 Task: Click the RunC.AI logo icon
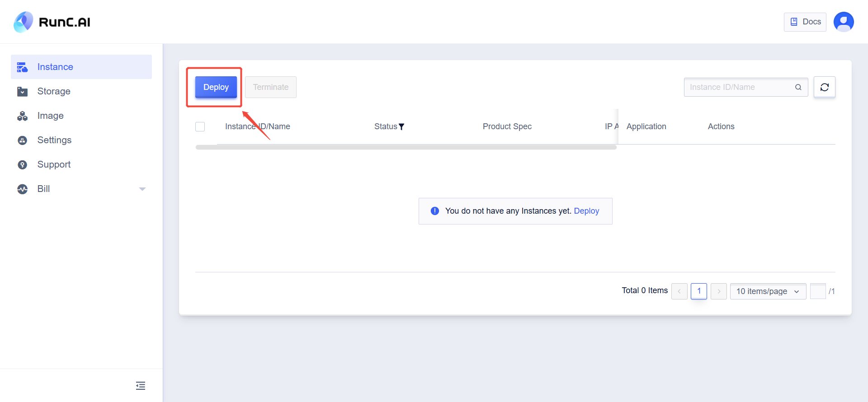pos(24,22)
